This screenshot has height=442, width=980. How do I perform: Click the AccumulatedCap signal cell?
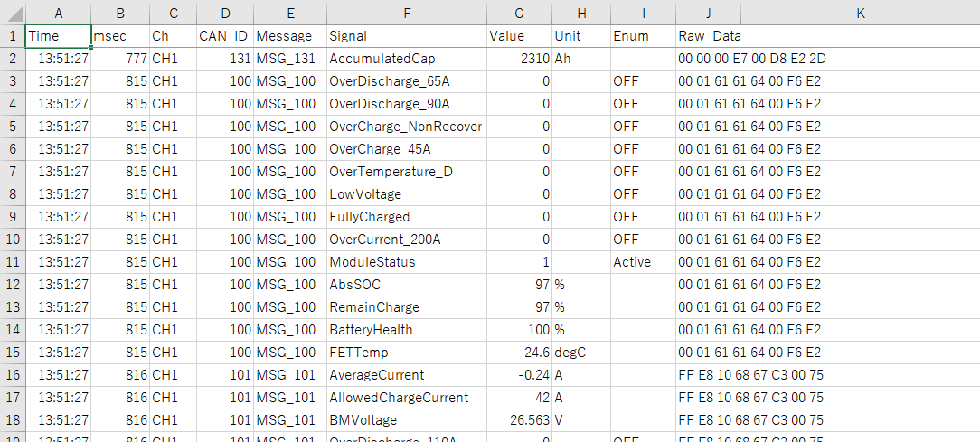coord(407,59)
